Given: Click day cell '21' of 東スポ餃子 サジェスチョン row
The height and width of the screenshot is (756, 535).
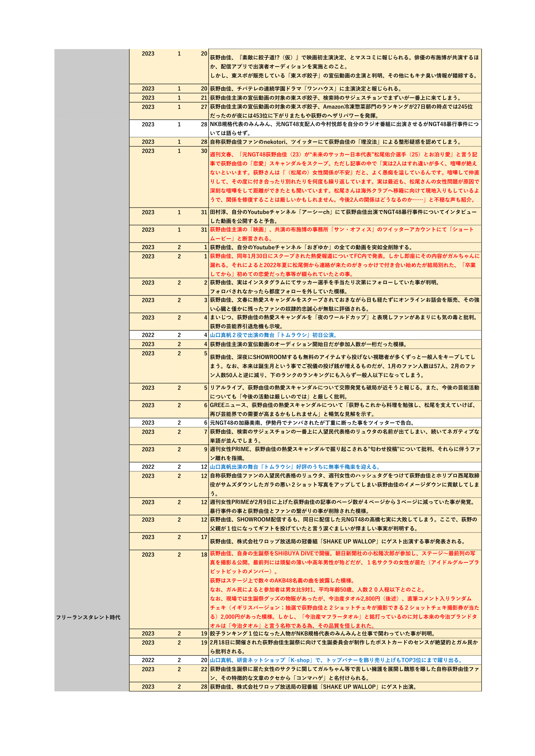Looking at the screenshot, I should click(204, 98).
